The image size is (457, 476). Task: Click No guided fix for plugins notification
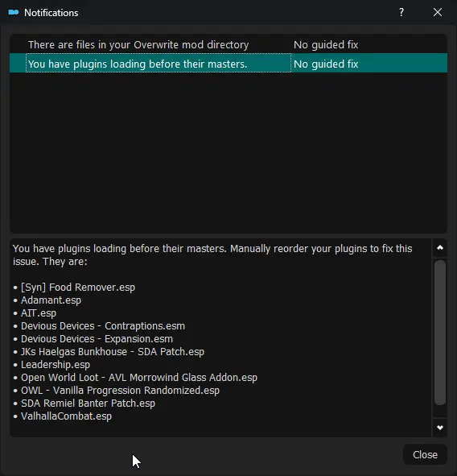click(326, 64)
